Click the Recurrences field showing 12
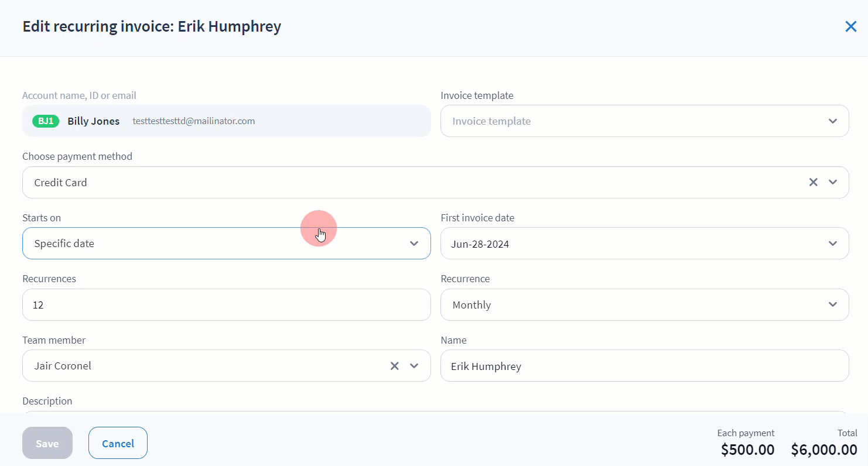 point(226,304)
